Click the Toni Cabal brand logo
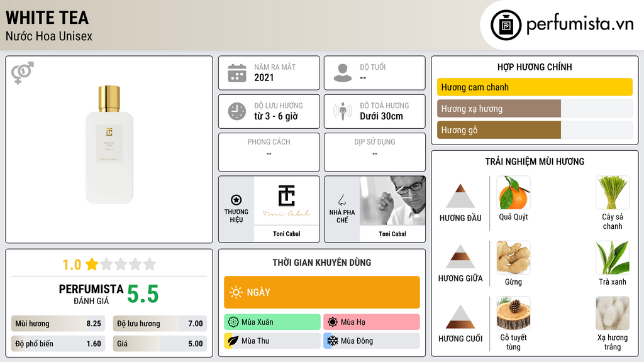The image size is (644, 362). (x=287, y=201)
